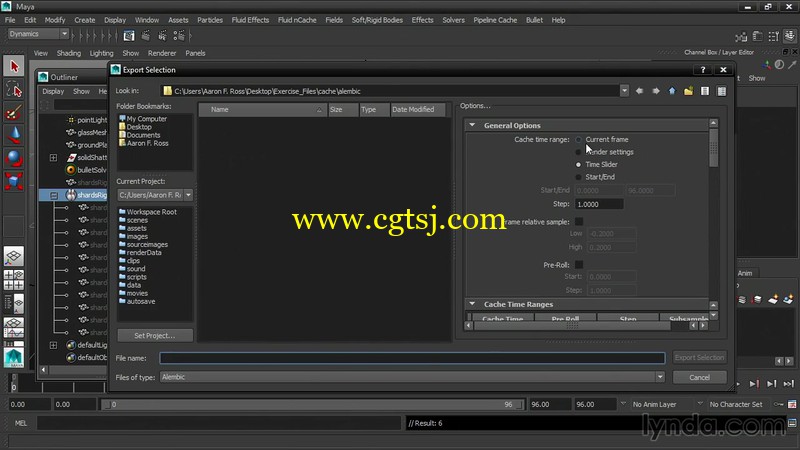This screenshot has width=800, height=450.
Task: Open the Soft/Rigid Bodies menu
Action: 377,20
